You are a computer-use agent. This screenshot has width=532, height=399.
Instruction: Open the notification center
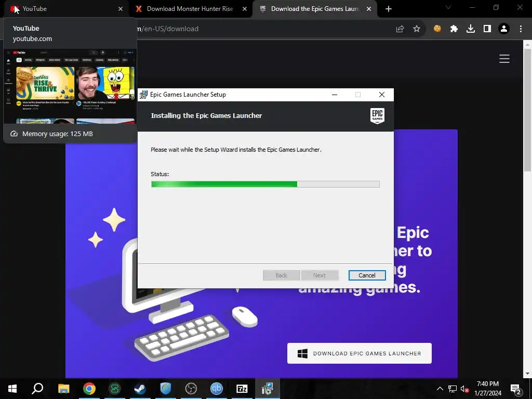[516, 389]
